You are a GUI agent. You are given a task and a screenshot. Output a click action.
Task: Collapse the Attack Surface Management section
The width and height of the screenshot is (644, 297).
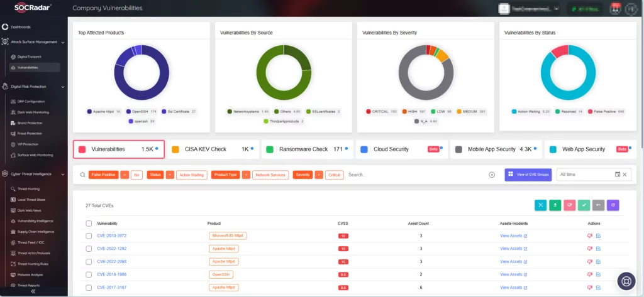62,42
